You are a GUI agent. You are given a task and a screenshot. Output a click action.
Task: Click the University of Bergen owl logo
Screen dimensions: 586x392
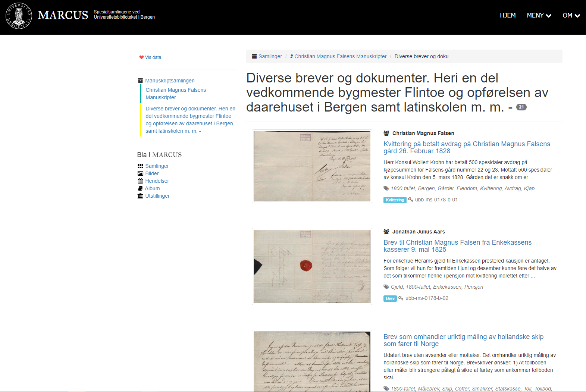19,16
